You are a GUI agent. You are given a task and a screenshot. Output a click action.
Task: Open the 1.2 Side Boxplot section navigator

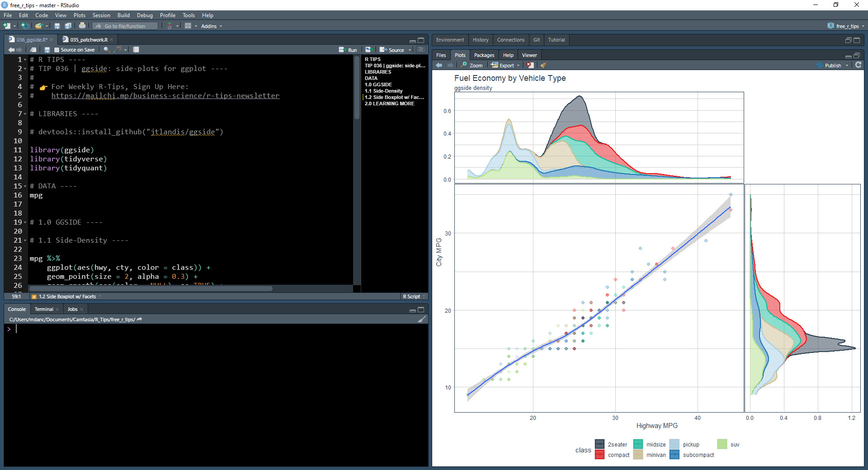pyautogui.click(x=66, y=296)
